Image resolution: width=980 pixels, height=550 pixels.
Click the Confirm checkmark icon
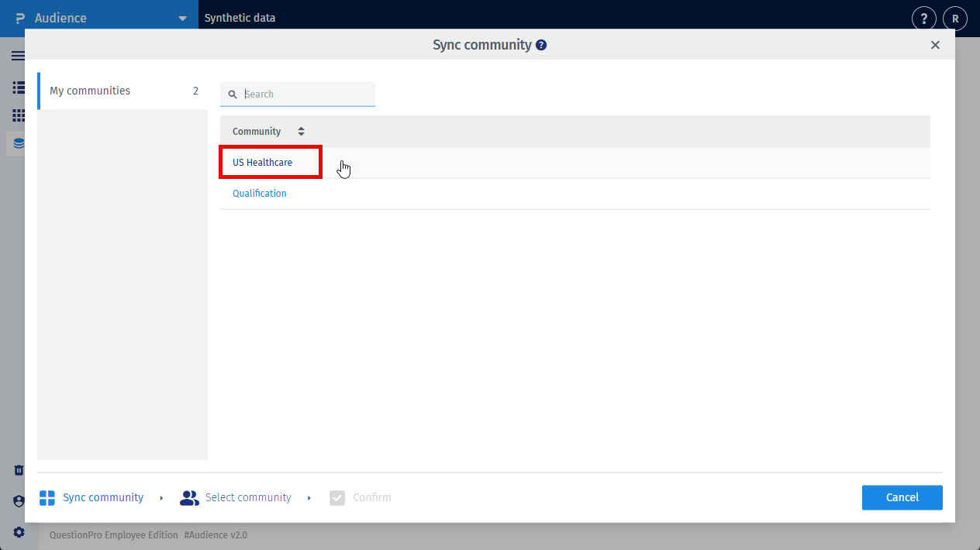click(x=336, y=497)
